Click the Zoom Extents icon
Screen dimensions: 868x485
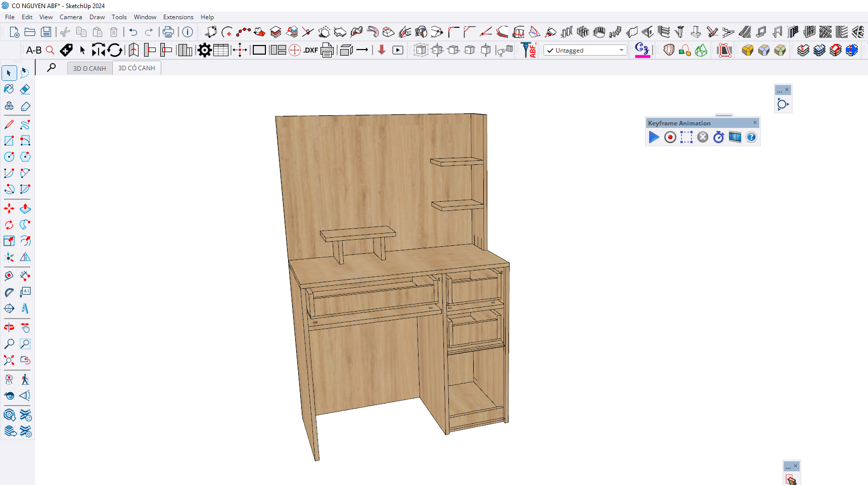tap(9, 360)
